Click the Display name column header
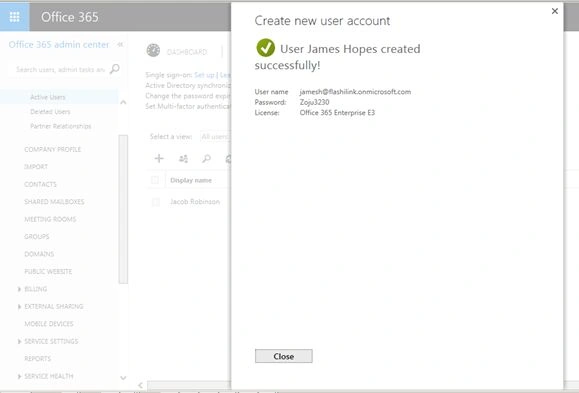The image size is (579, 393). [191, 180]
